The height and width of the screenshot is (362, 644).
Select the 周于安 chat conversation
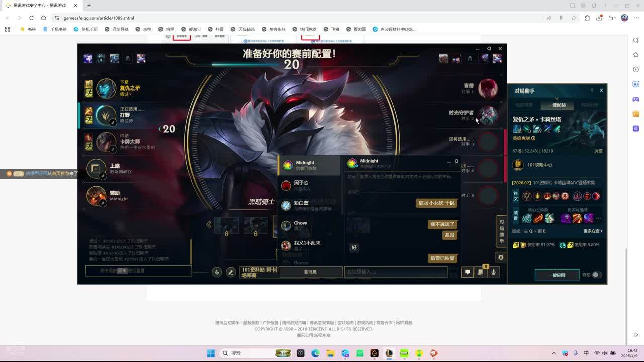click(x=309, y=185)
